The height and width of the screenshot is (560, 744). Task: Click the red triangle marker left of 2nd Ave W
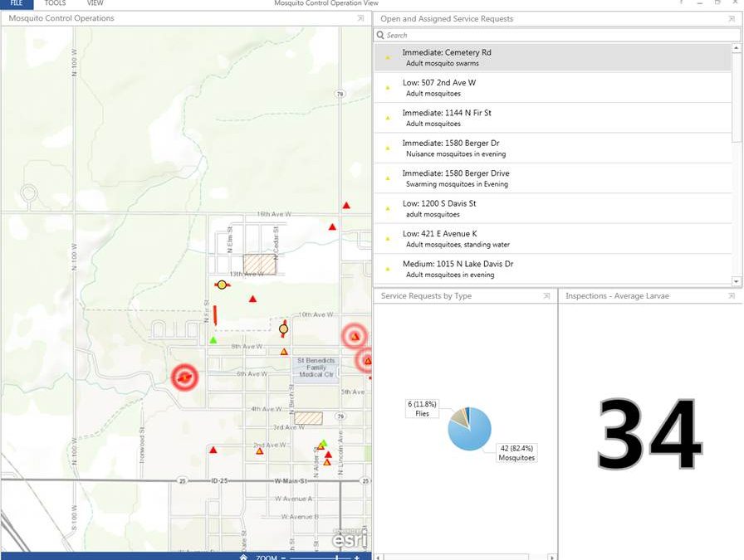tap(213, 450)
